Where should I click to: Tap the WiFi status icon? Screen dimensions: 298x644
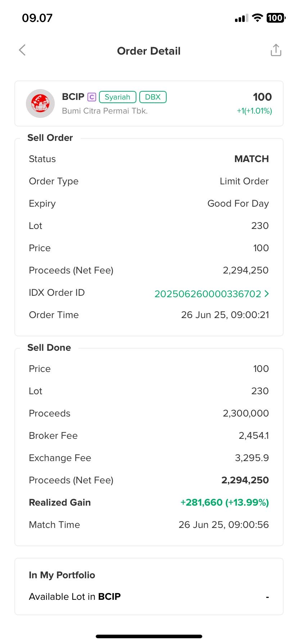[x=257, y=18]
